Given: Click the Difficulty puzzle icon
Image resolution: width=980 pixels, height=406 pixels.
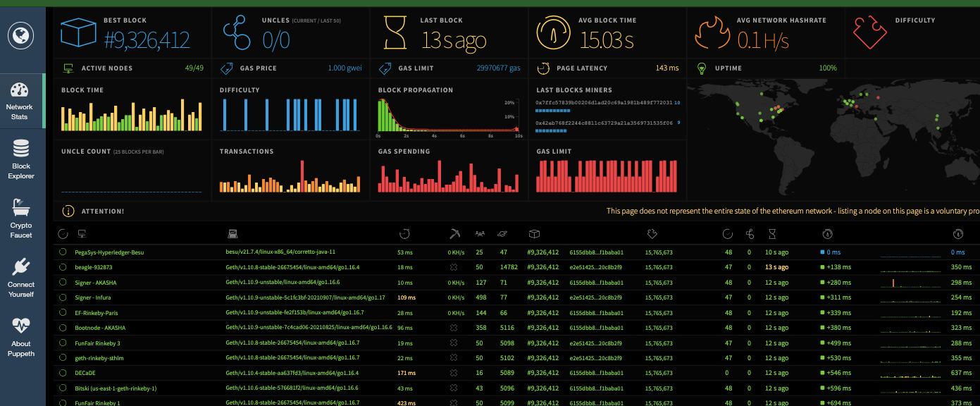Looking at the screenshot, I should point(870,34).
